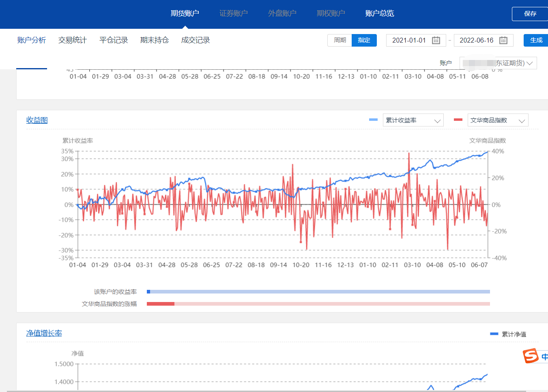This screenshot has height=392, width=548.
Task: Switch to 外盘账户 tab
Action: [x=282, y=13]
